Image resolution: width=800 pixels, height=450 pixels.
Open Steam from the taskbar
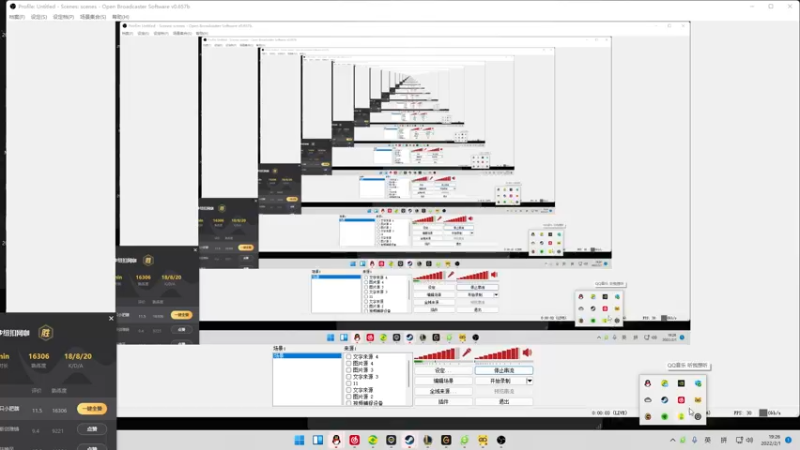[x=410, y=440]
